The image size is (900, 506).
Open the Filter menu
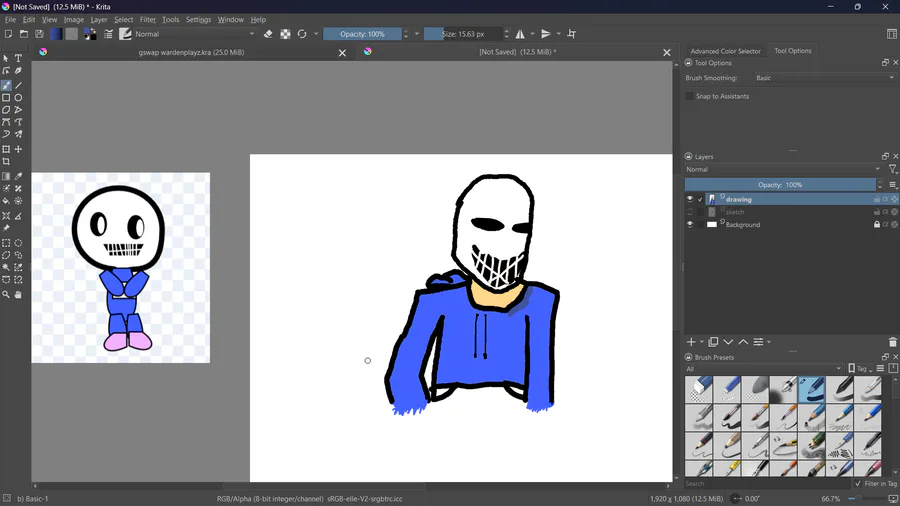click(148, 20)
